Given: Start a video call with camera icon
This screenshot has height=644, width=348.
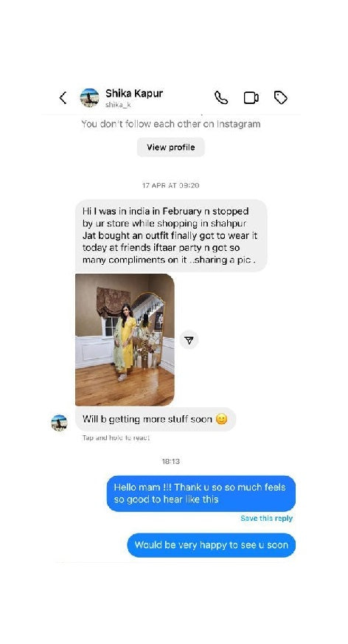Looking at the screenshot, I should pyautogui.click(x=251, y=98).
